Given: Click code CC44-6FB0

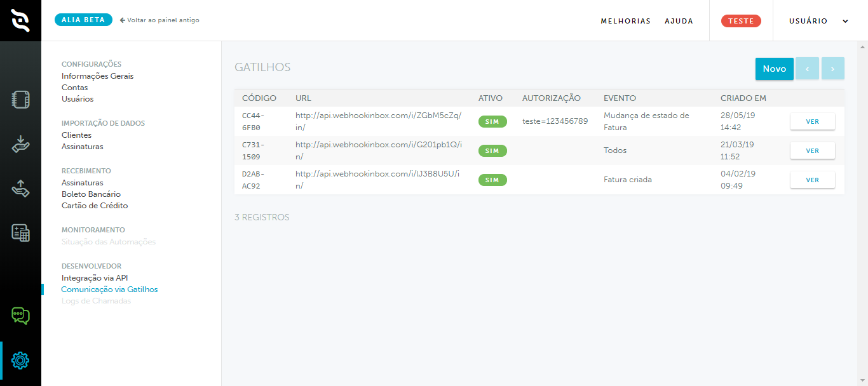Looking at the screenshot, I should [253, 121].
